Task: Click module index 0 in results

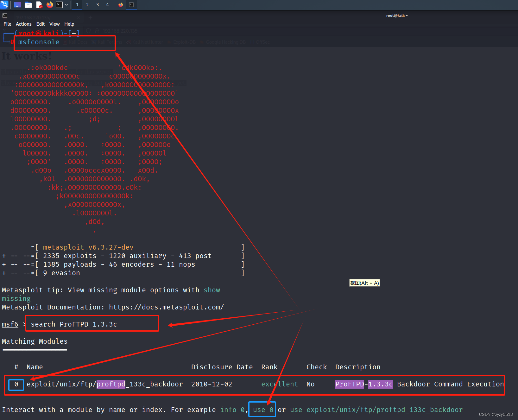Action: tap(16, 384)
